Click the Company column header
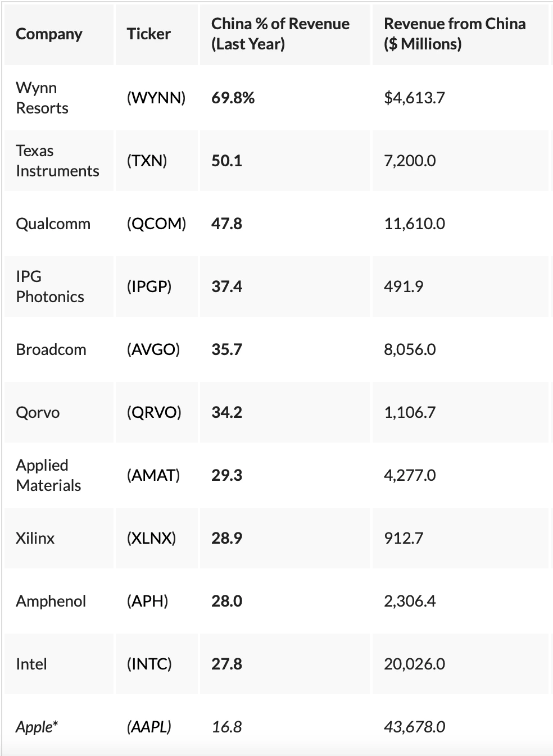The height and width of the screenshot is (756, 553). [x=49, y=34]
